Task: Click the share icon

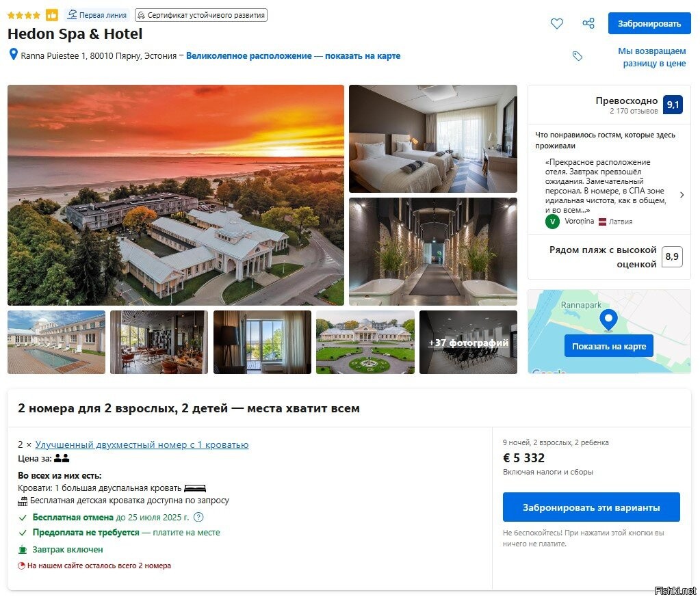Action: pos(588,23)
